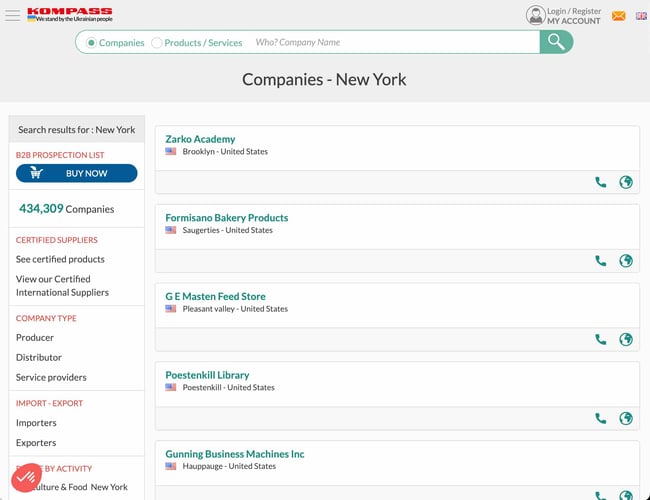Filter by Distributor company type
This screenshot has height=500, width=650.
39,357
